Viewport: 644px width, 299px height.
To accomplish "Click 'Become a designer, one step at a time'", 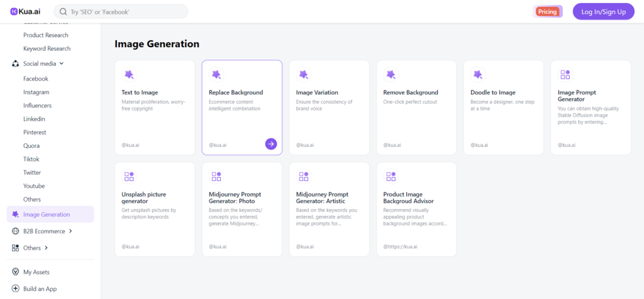I will click(504, 106).
